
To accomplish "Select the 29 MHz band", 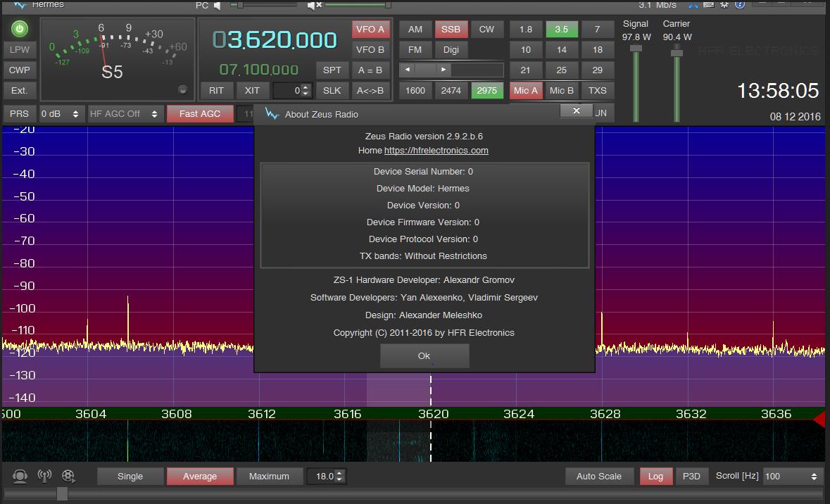I will point(597,70).
